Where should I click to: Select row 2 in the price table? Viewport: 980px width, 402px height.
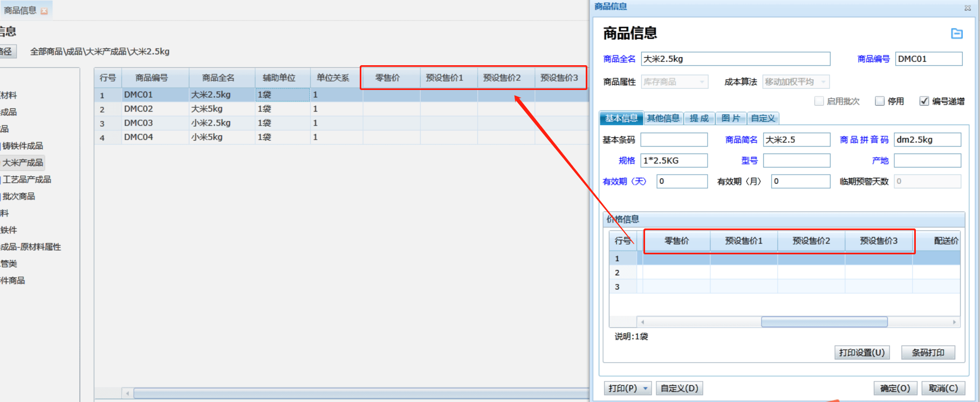click(785, 273)
